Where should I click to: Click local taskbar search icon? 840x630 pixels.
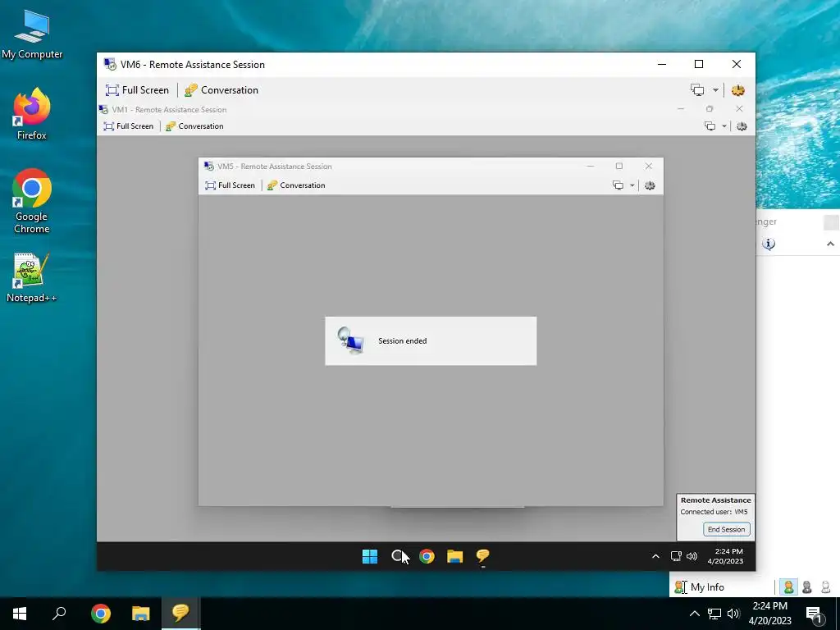click(x=59, y=614)
